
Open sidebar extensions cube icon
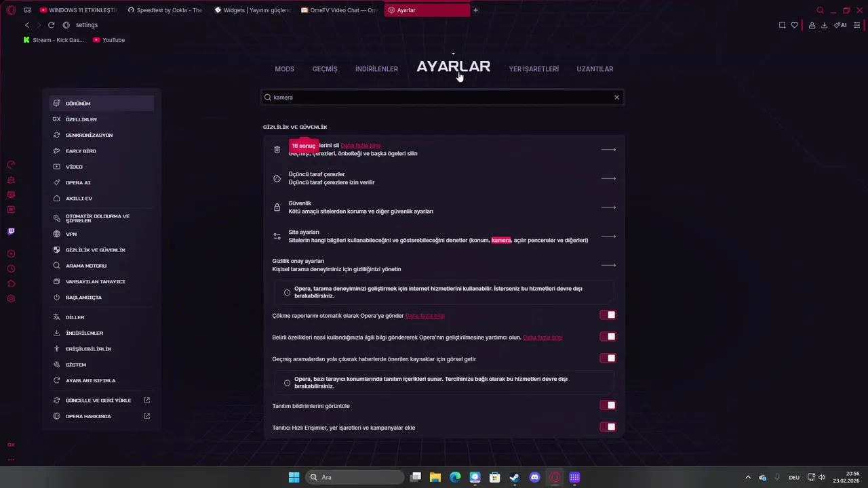click(11, 283)
